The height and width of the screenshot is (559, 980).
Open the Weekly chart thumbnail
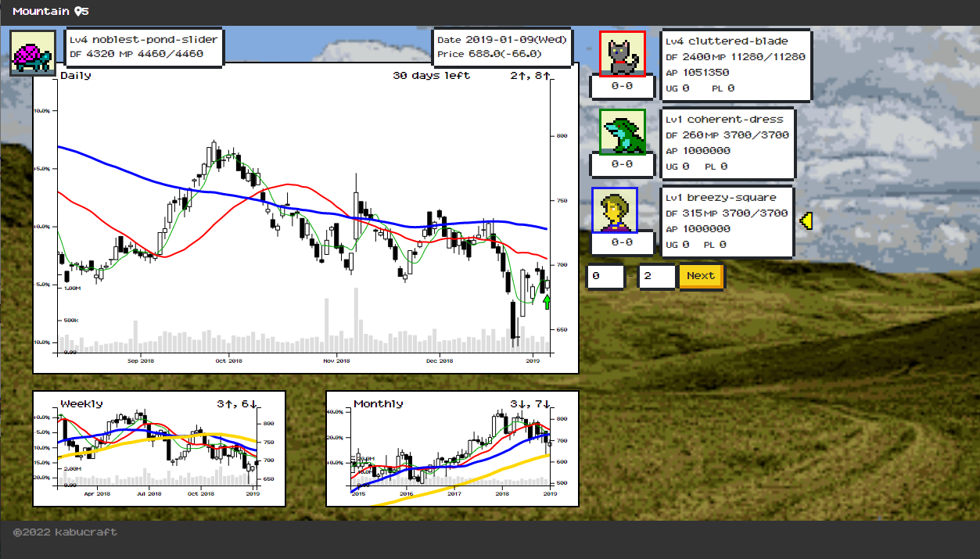pyautogui.click(x=159, y=449)
